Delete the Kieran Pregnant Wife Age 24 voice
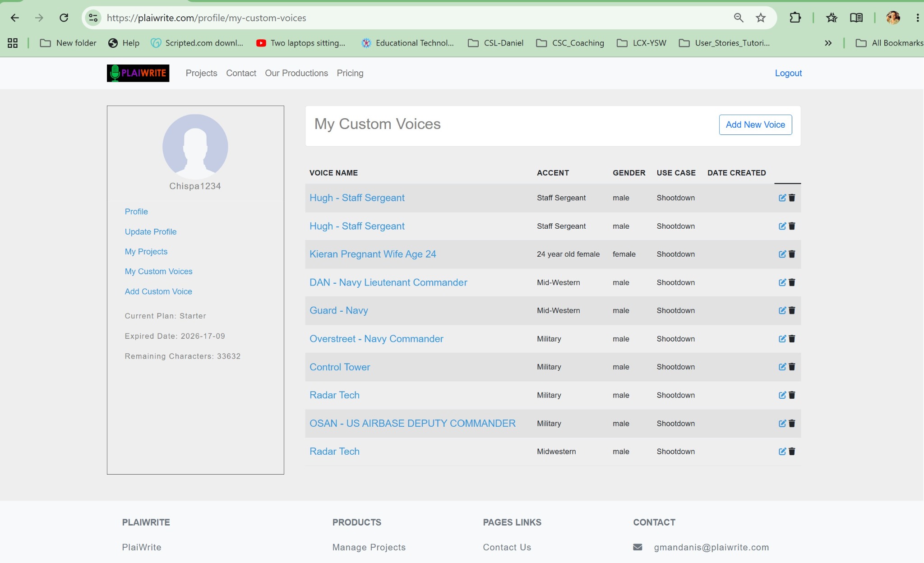 click(x=792, y=254)
